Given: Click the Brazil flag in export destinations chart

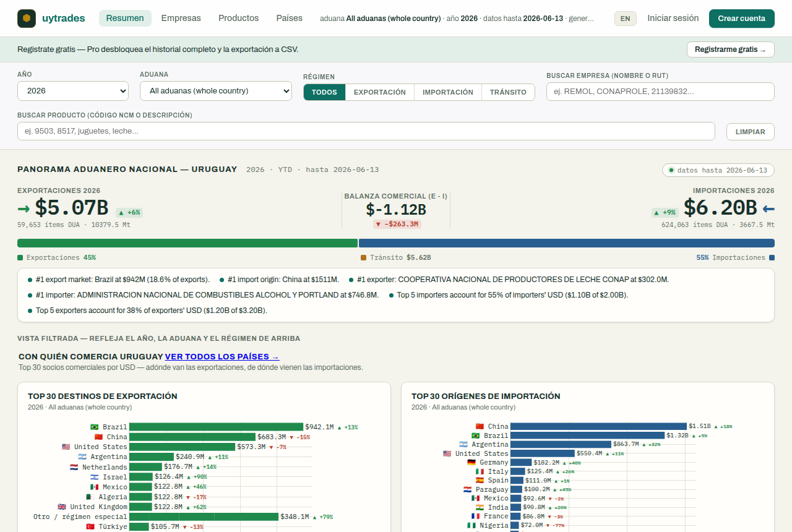Looking at the screenshot, I should pyautogui.click(x=94, y=427).
